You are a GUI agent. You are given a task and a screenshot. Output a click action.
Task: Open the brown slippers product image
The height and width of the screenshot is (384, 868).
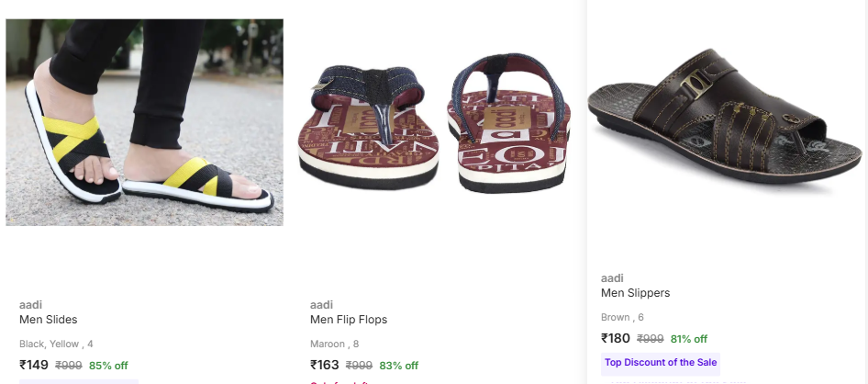[725, 119]
